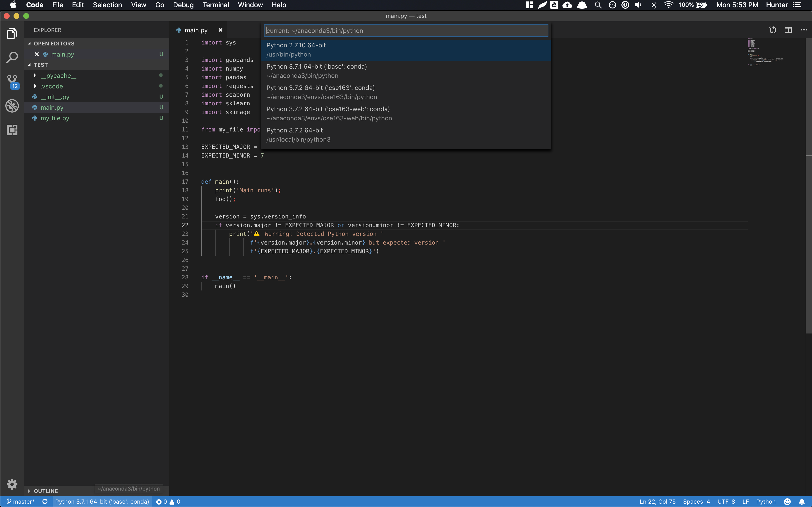The height and width of the screenshot is (507, 812).
Task: Open the Selection menu
Action: coord(107,5)
